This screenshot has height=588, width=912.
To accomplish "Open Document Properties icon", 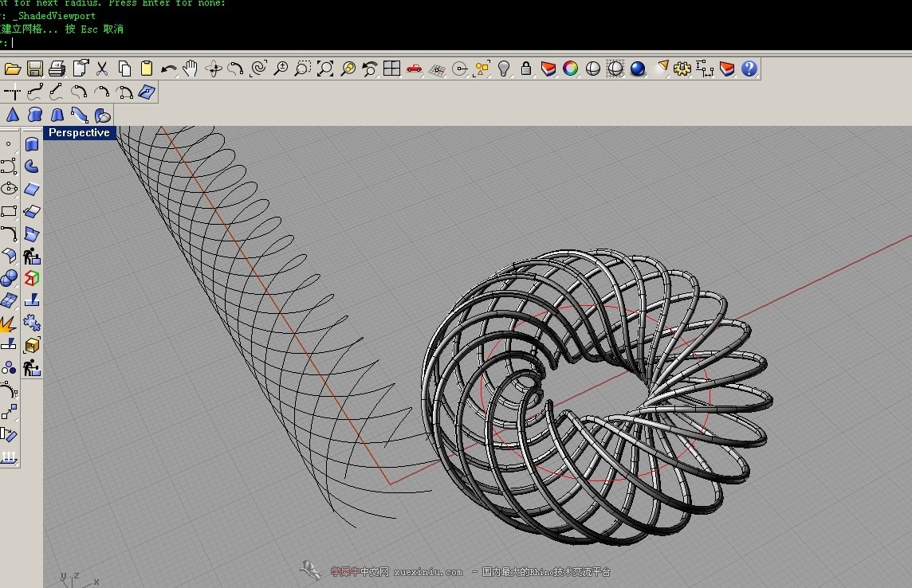I will [x=81, y=69].
